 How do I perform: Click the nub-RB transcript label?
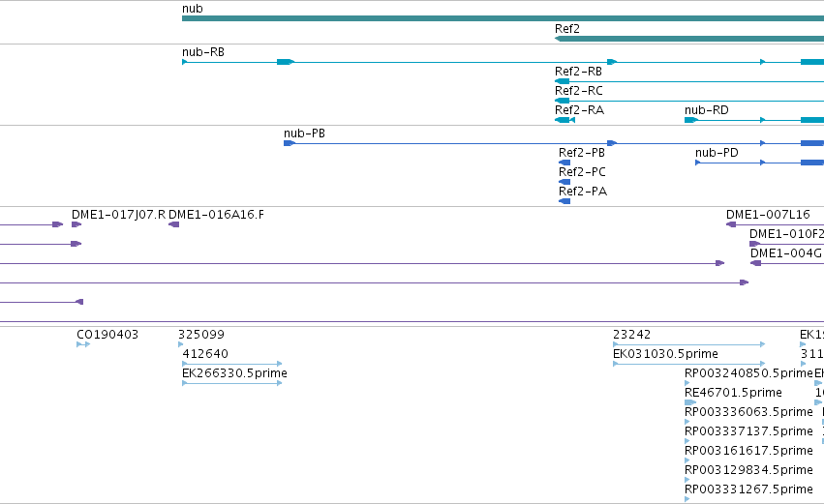202,52
